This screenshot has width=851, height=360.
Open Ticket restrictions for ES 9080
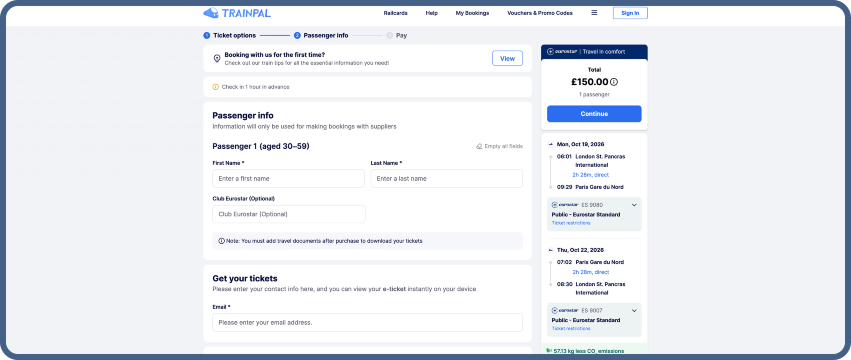(x=571, y=223)
